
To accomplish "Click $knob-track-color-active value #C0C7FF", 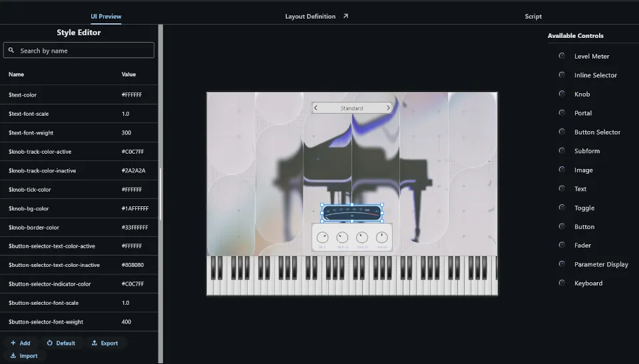I will point(132,151).
